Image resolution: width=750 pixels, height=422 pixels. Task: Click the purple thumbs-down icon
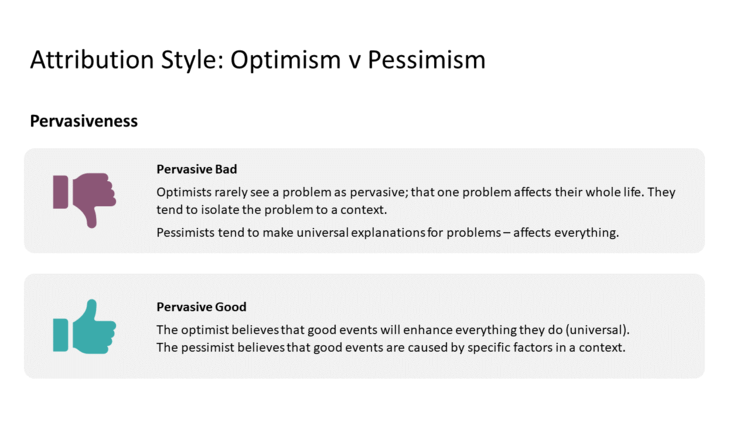pyautogui.click(x=84, y=200)
